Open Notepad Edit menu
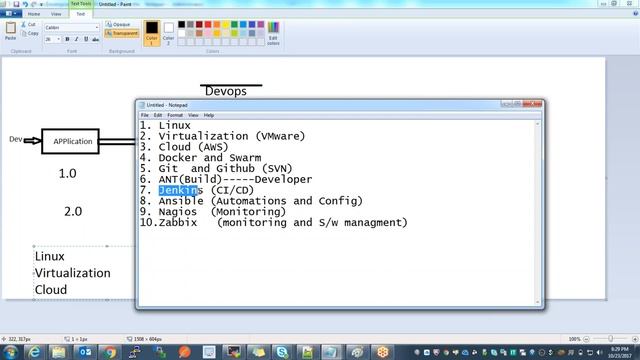 (158, 116)
